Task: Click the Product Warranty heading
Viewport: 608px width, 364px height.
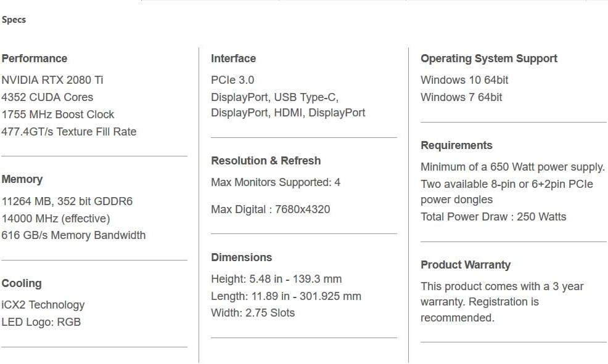Action: (466, 265)
